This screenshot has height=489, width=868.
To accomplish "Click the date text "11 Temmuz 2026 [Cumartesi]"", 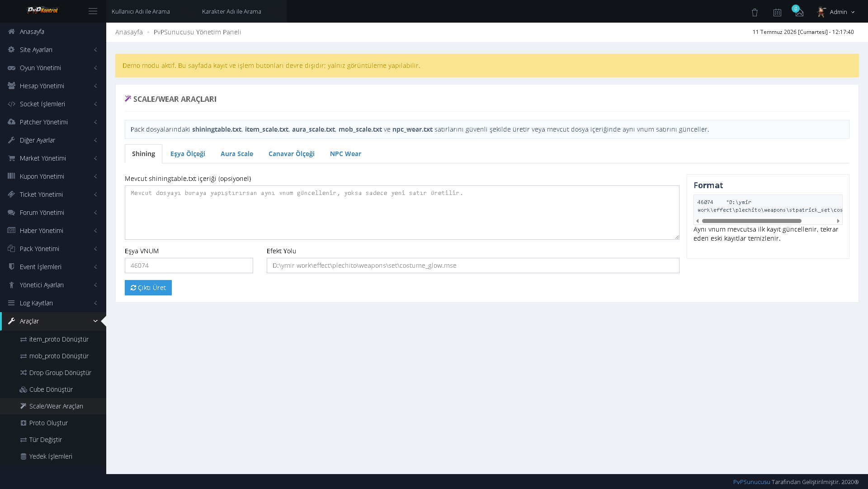I will (x=790, y=32).
